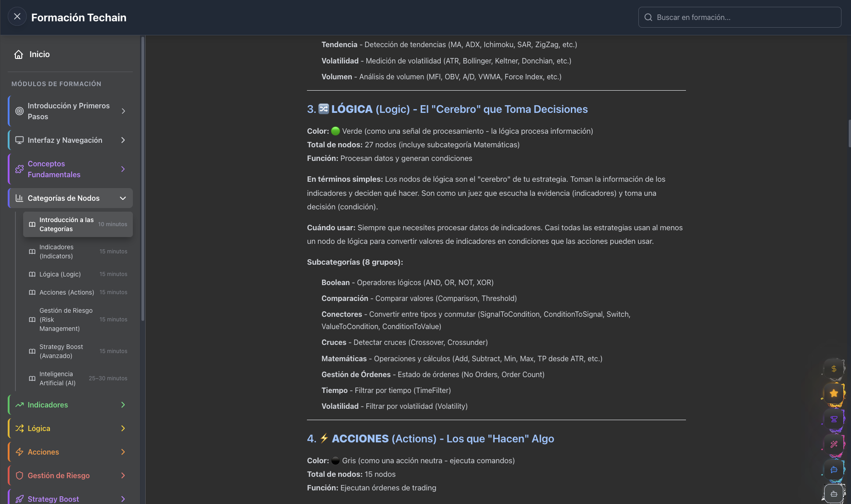Close the Formación Techain panel
The height and width of the screenshot is (504, 851).
(x=17, y=17)
